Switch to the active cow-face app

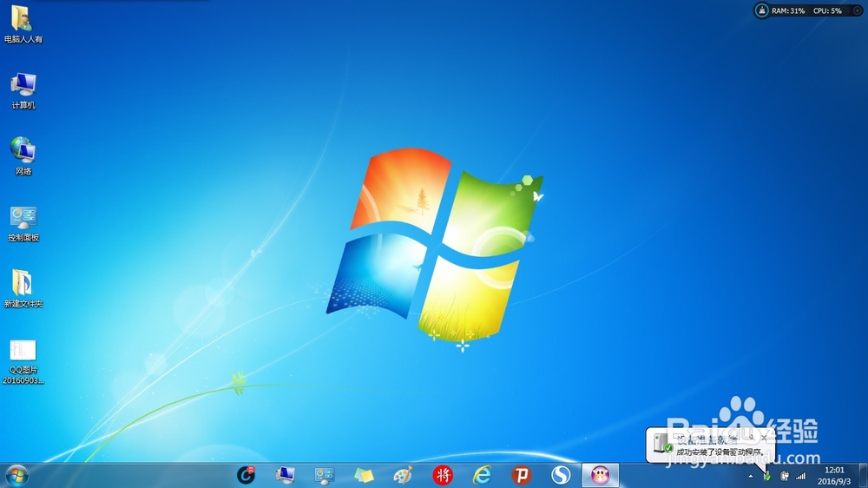pyautogui.click(x=600, y=475)
